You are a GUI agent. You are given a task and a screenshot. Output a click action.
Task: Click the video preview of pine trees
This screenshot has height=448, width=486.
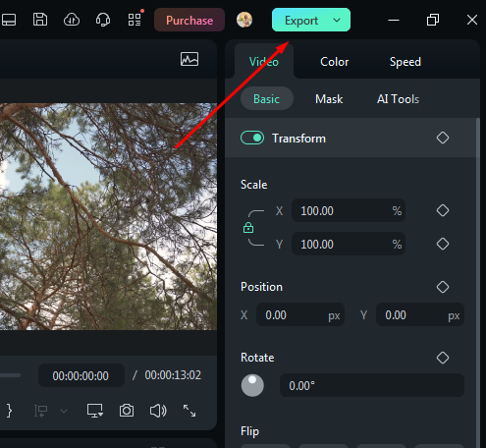click(x=108, y=216)
